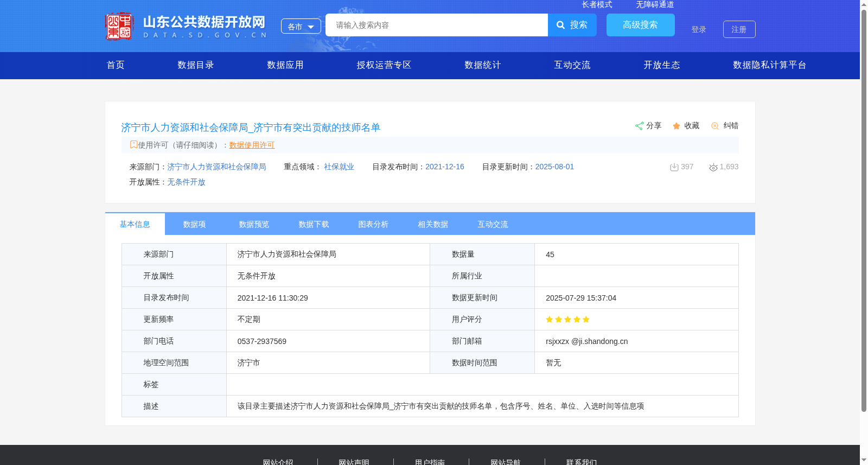This screenshot has height=465, width=868.
Task: Click the phone number 0537-2937569
Action: [262, 341]
